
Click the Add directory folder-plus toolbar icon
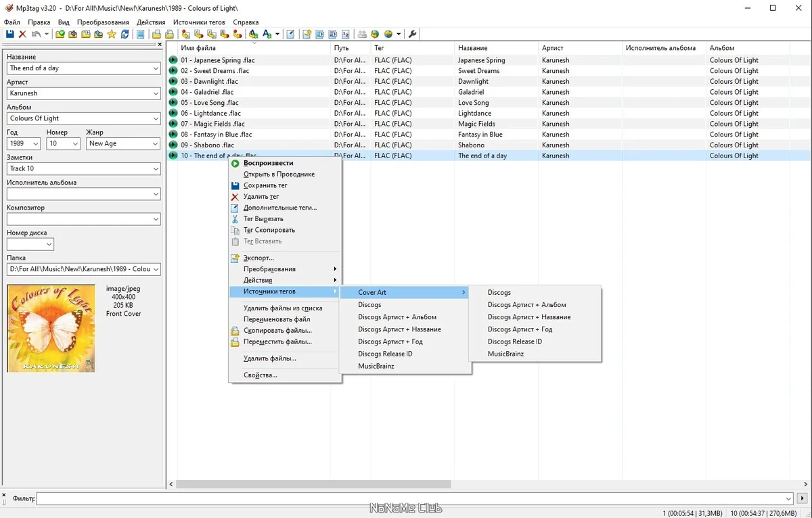pyautogui.click(x=72, y=34)
